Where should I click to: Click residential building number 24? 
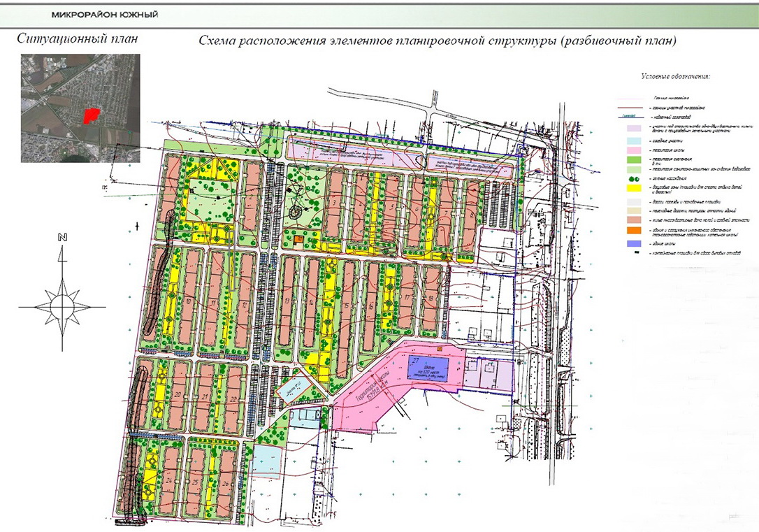pyautogui.click(x=169, y=481)
